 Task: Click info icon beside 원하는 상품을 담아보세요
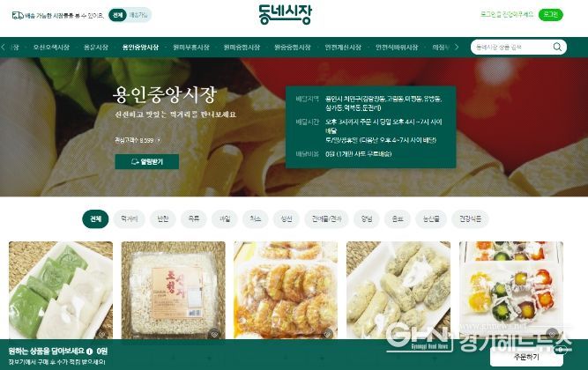coord(89,351)
